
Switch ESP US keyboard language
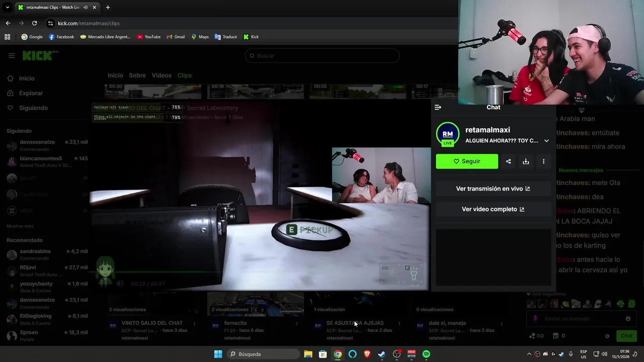584,354
